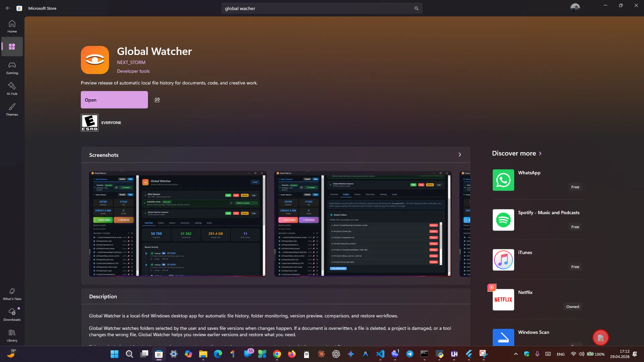Open Windows Start menu

pyautogui.click(x=114, y=354)
